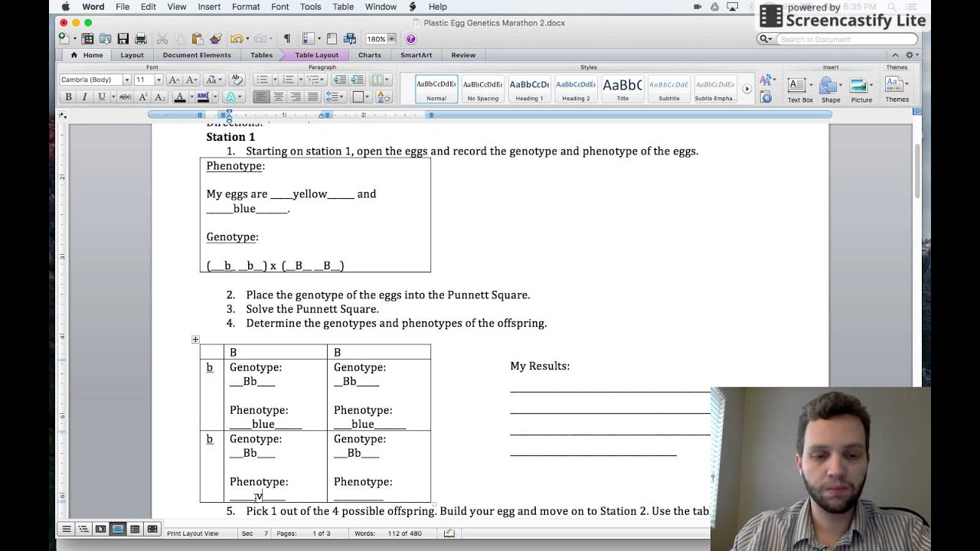
Task: Open the Table menu in menu bar
Action: click(x=343, y=7)
